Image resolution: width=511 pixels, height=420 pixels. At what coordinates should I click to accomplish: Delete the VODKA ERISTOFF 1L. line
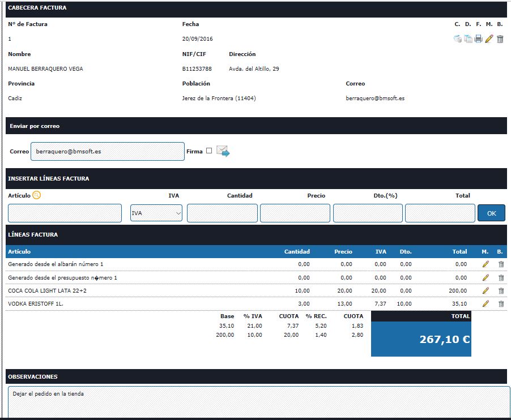point(501,304)
